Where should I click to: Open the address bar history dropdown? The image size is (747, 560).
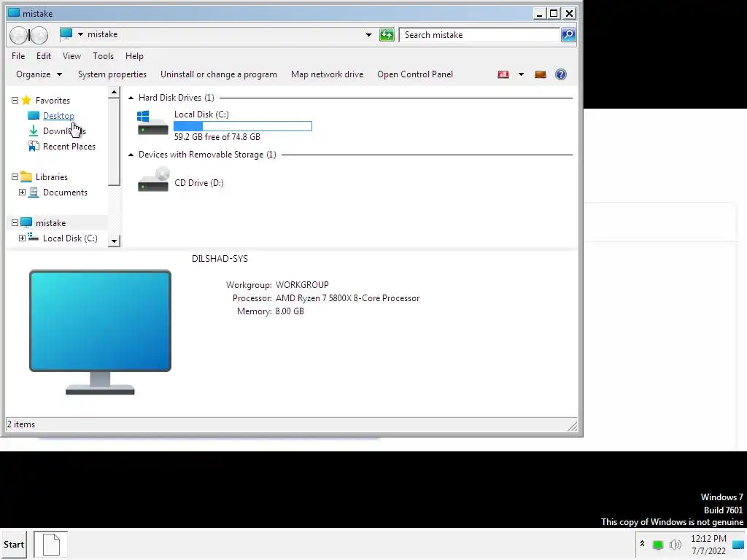click(x=368, y=35)
